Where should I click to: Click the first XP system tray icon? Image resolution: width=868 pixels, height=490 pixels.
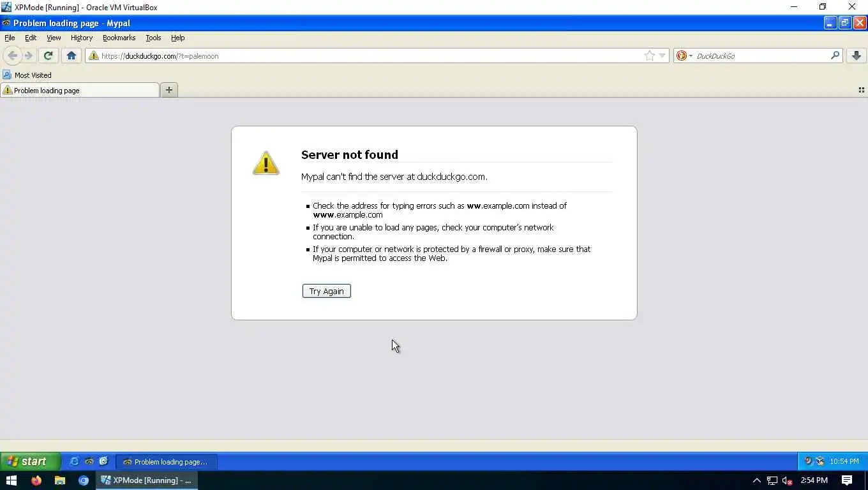coord(808,461)
